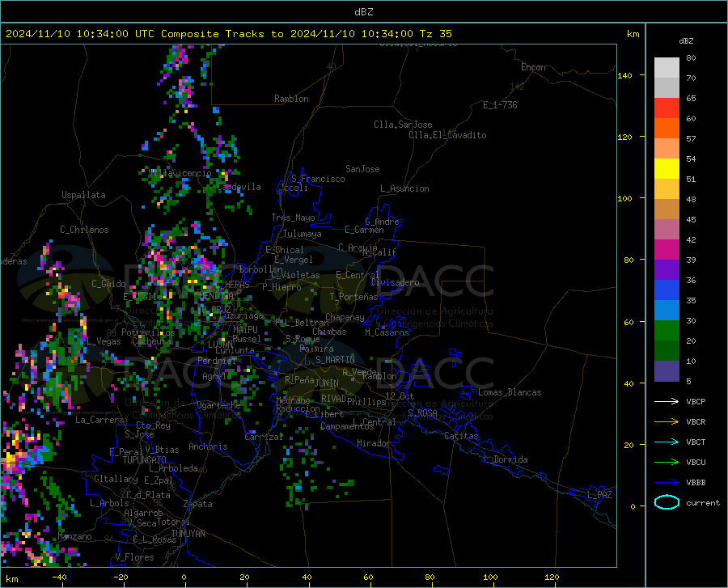This screenshot has height=588, width=728.
Task: Click the 'Gltallary' map label
Action: [x=116, y=479]
